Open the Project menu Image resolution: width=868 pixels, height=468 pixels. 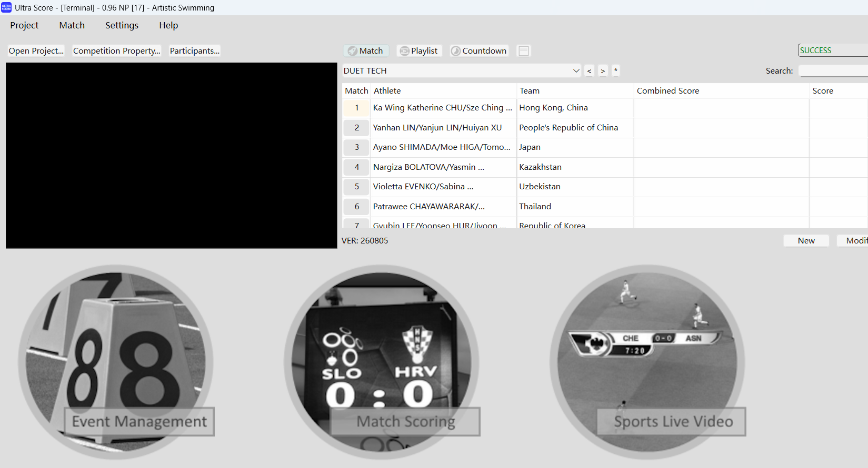[24, 25]
